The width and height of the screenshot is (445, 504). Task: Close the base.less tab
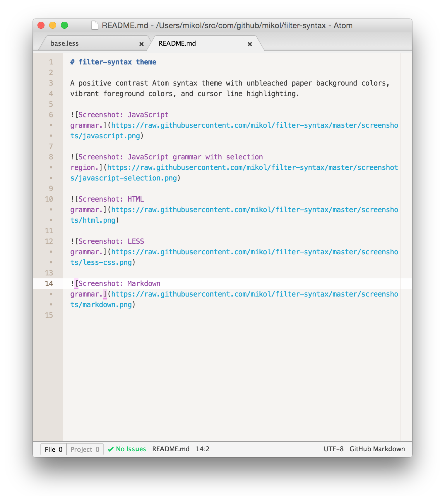tap(141, 44)
